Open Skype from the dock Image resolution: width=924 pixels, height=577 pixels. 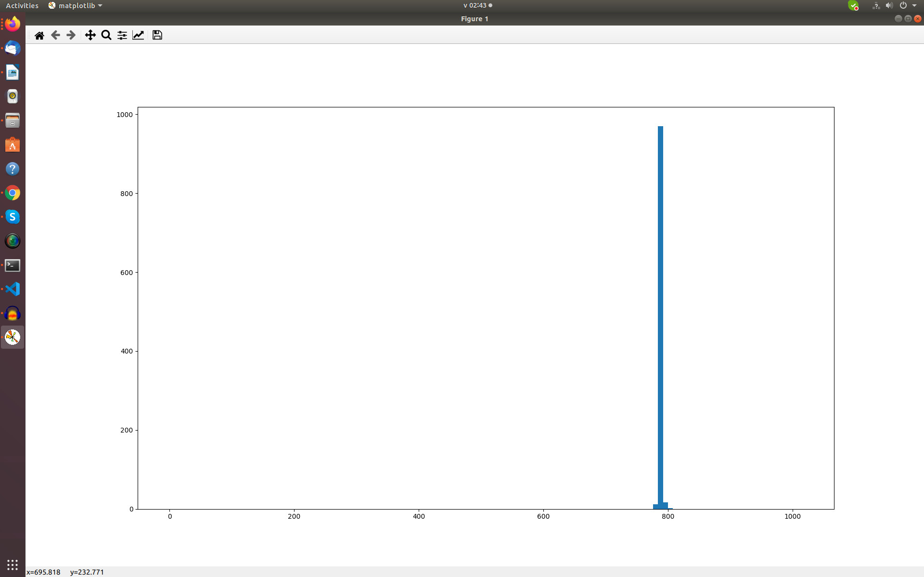(x=13, y=217)
